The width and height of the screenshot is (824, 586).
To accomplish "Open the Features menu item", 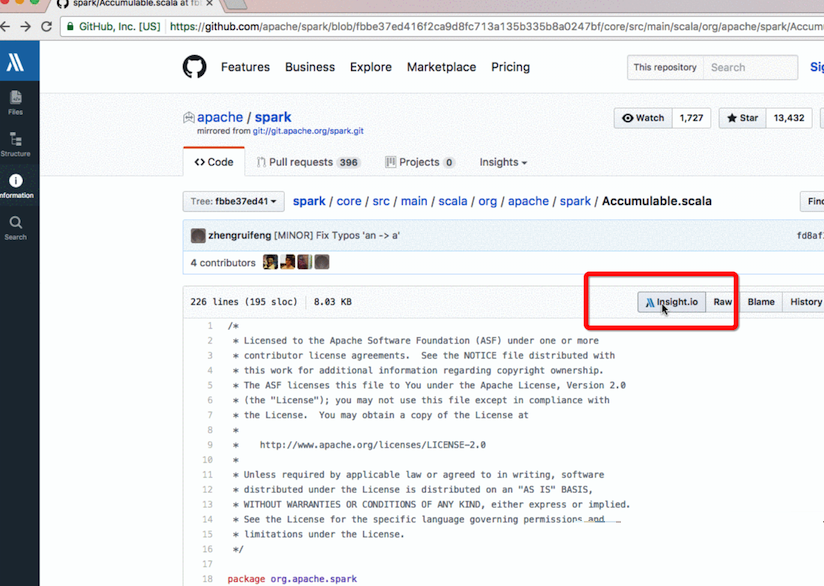I will 245,67.
